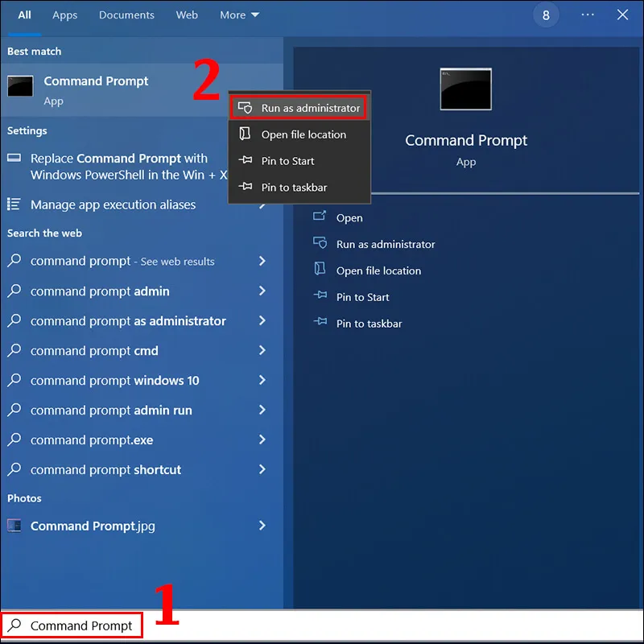Switch to the Web tab
The height and width of the screenshot is (644, 644).
(x=187, y=14)
